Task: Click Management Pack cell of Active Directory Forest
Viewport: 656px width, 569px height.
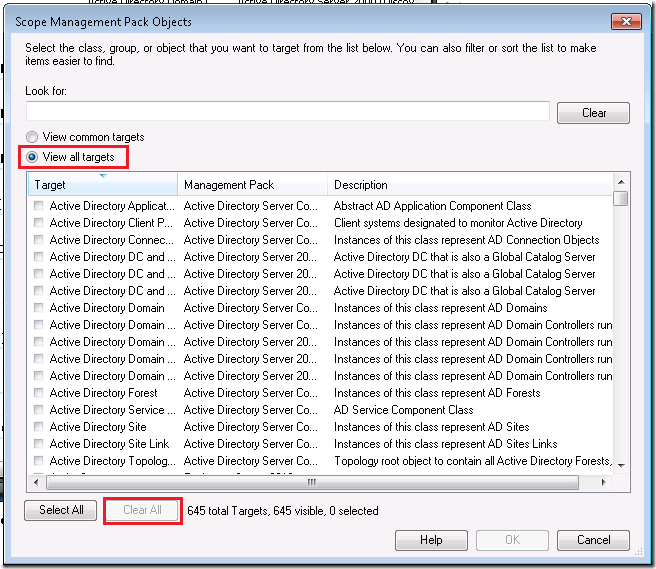Action: (250, 393)
